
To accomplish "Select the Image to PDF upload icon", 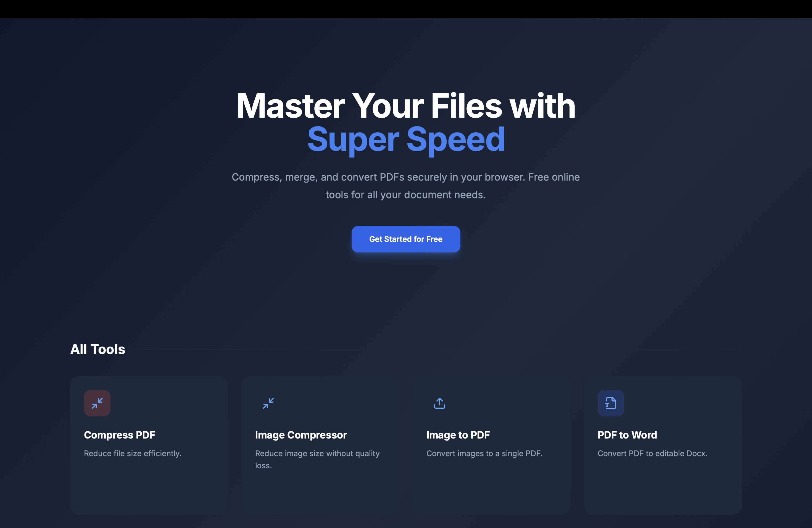I will click(x=439, y=403).
